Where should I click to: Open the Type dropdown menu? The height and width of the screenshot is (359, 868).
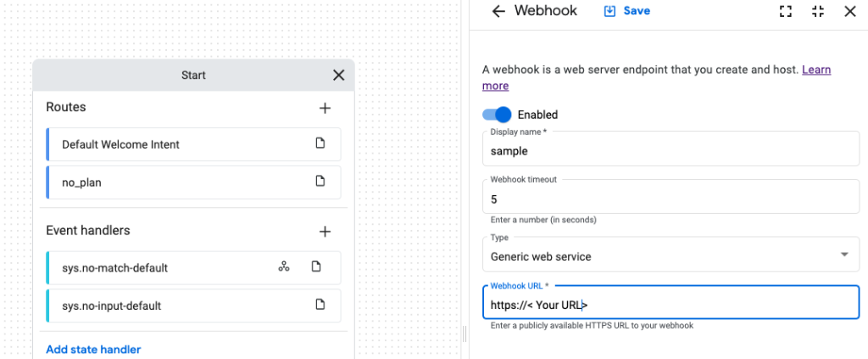[x=843, y=255]
